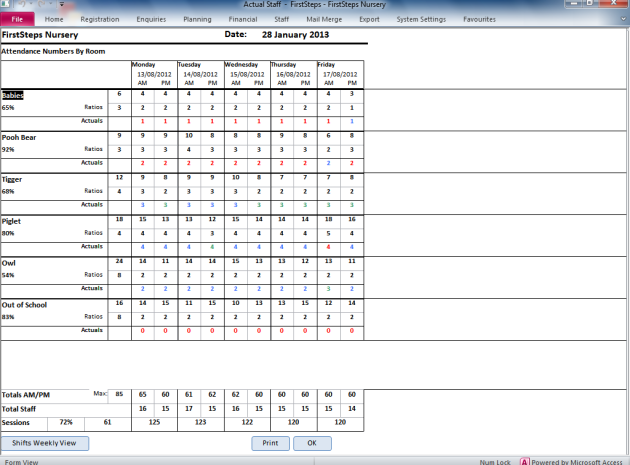Click the Pooh Bear room label
This screenshot has width=630, height=465.
19,137
